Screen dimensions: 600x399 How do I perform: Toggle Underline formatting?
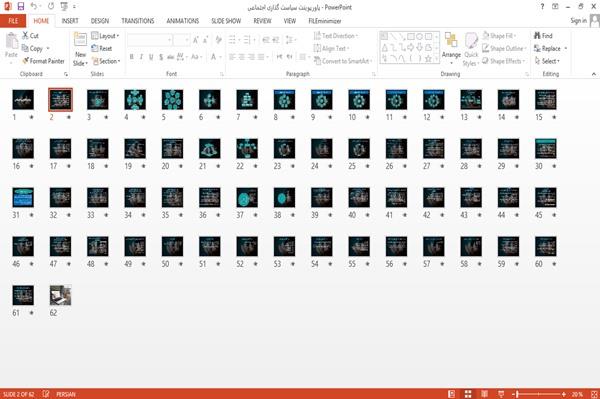pos(151,57)
